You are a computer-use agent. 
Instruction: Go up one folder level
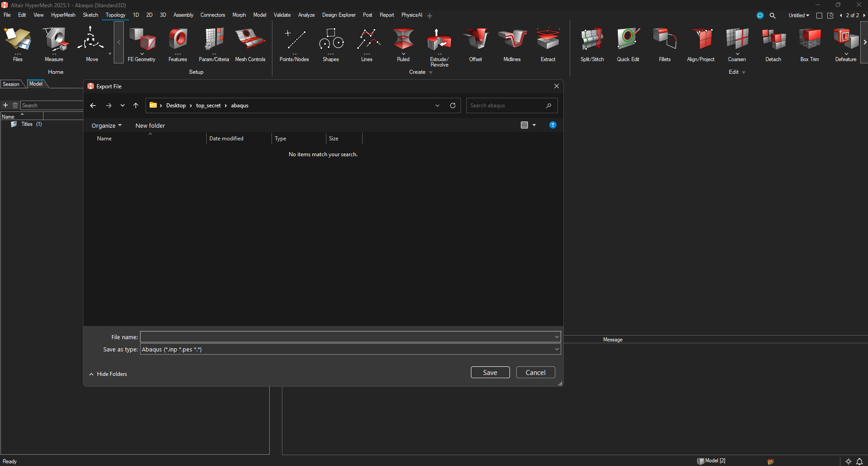(x=136, y=106)
